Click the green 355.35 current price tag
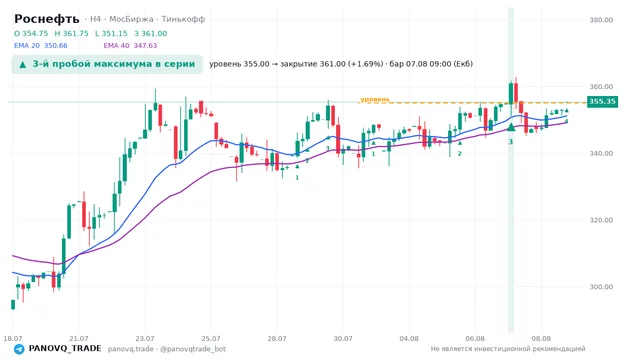Screen dimensions: 640x360 602,101
